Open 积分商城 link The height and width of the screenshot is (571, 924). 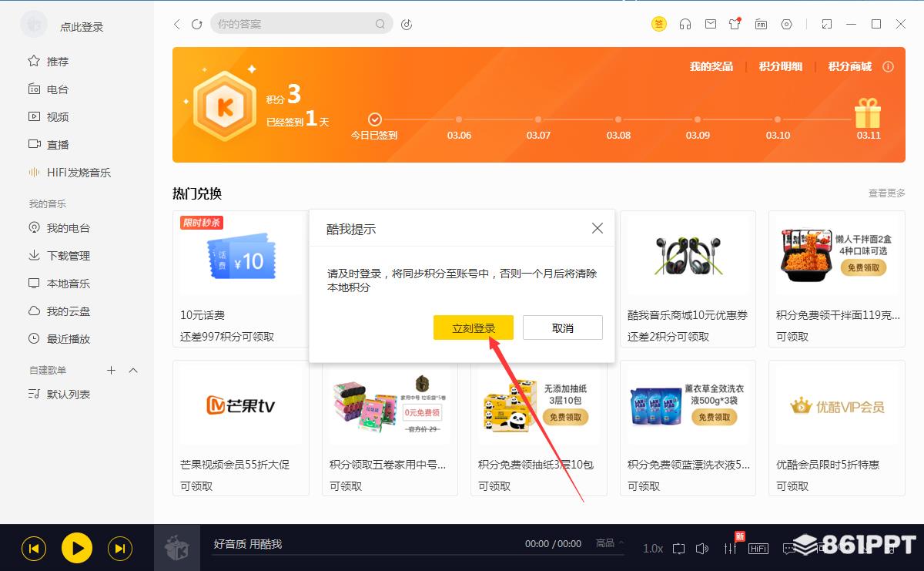tap(850, 66)
